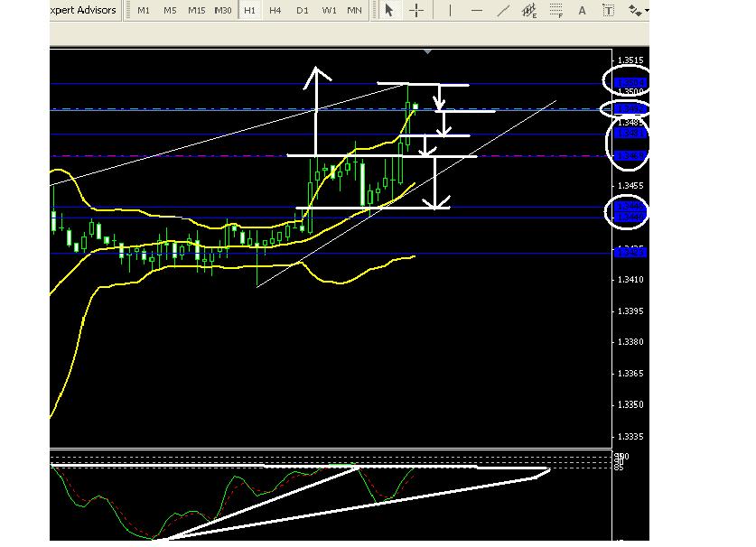Choose the vertical line drawing tool

[450, 11]
